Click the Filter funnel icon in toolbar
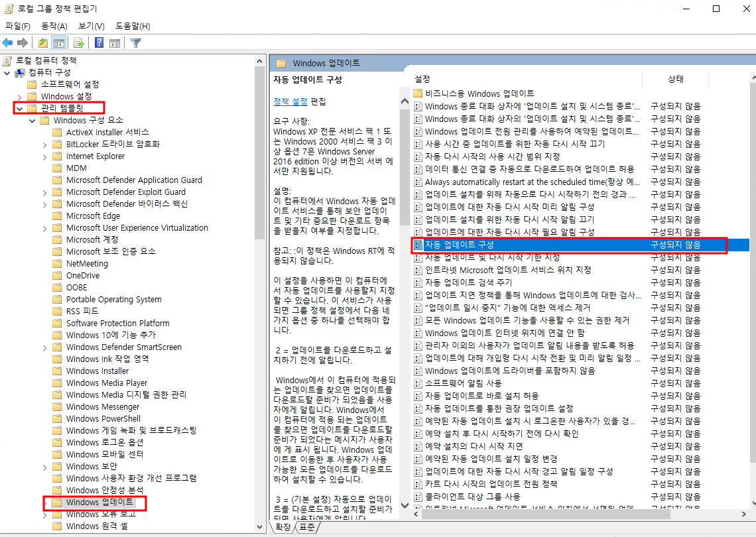The height and width of the screenshot is (537, 756). (135, 43)
